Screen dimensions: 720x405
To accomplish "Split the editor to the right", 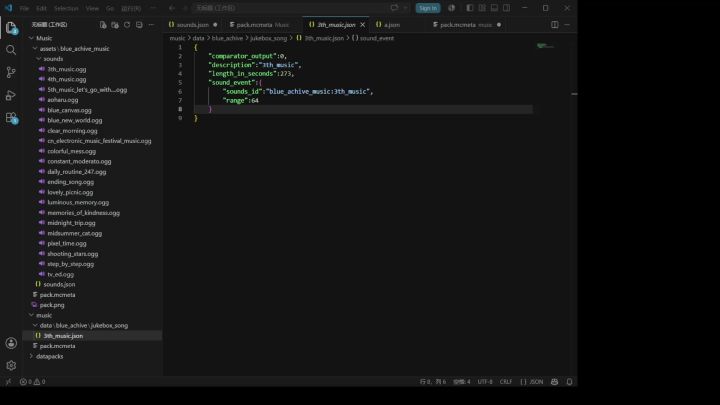I will click(x=555, y=25).
